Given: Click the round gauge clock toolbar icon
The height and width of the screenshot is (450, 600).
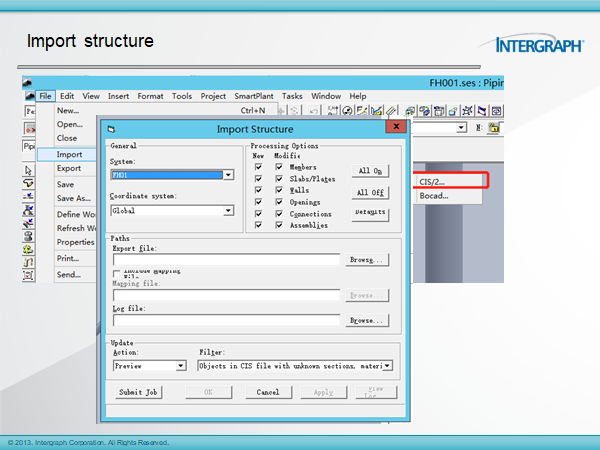Looking at the screenshot, I should (x=347, y=111).
